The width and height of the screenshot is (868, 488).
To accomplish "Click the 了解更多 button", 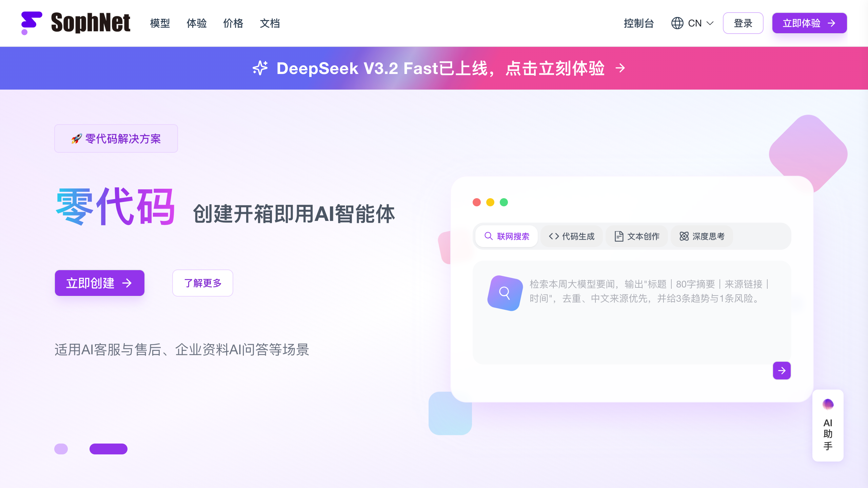I will coord(202,283).
